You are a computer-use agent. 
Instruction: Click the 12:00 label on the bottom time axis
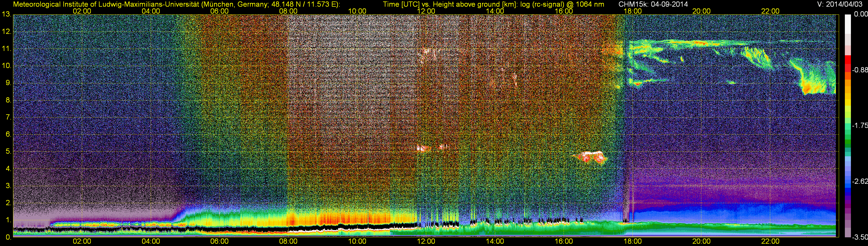426,241
